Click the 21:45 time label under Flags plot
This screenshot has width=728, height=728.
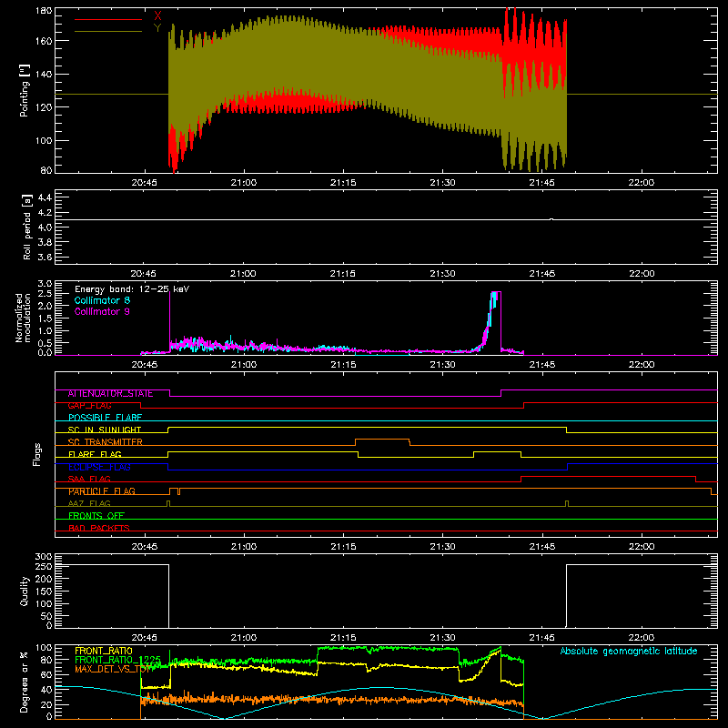pyautogui.click(x=541, y=547)
